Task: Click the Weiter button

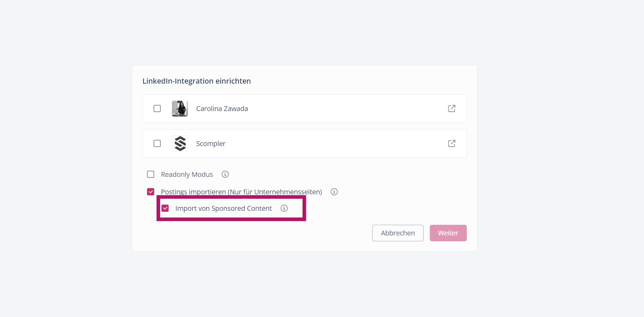Action: (x=448, y=233)
